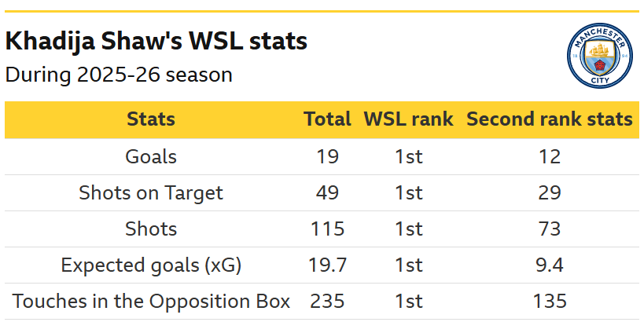Screen dimensions: 644x333
Task: Select Touches in the Opposition Box label
Action: pyautogui.click(x=151, y=302)
